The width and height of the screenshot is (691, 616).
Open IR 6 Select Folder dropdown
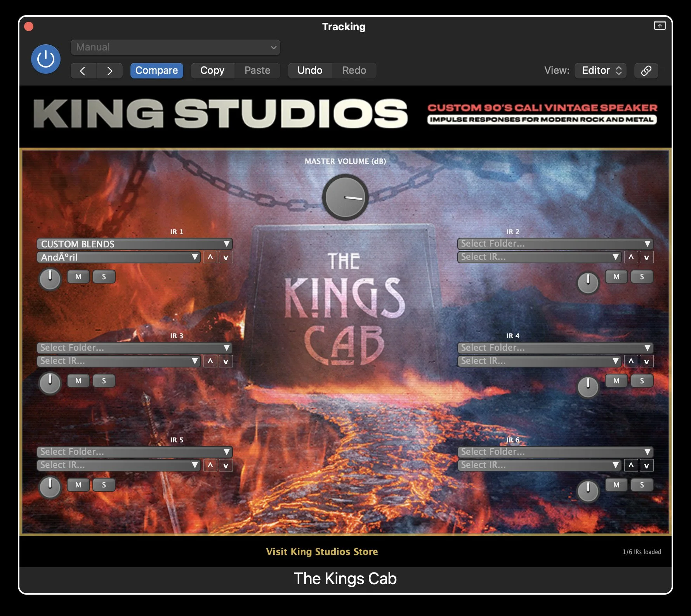pos(556,452)
